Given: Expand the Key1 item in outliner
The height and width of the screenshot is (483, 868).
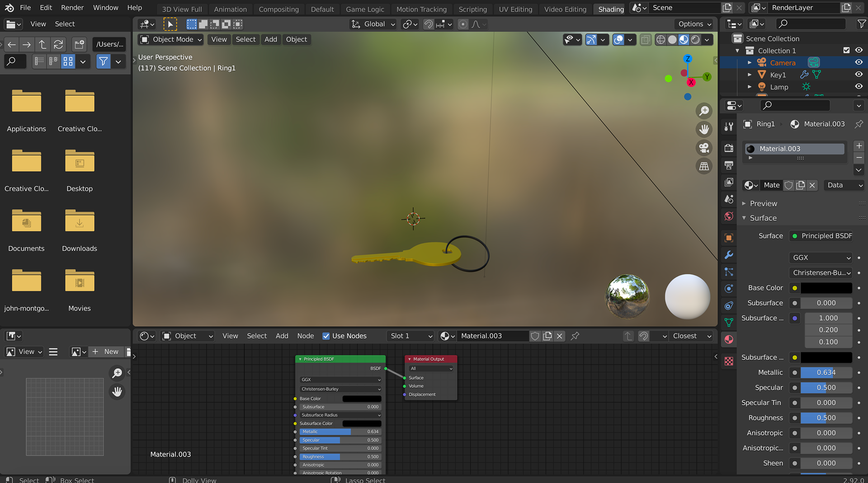Looking at the screenshot, I should tap(750, 75).
